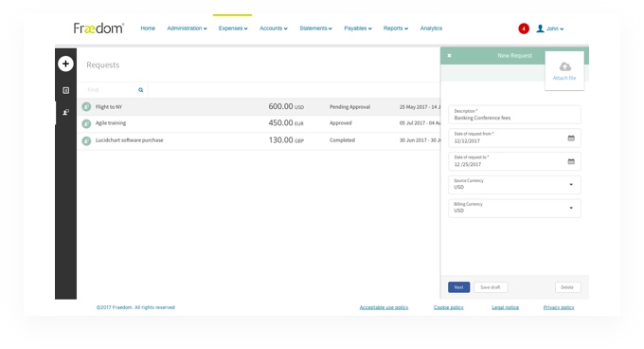The width and height of the screenshot is (644, 349).
Task: Open the Reports menu
Action: pyautogui.click(x=396, y=28)
